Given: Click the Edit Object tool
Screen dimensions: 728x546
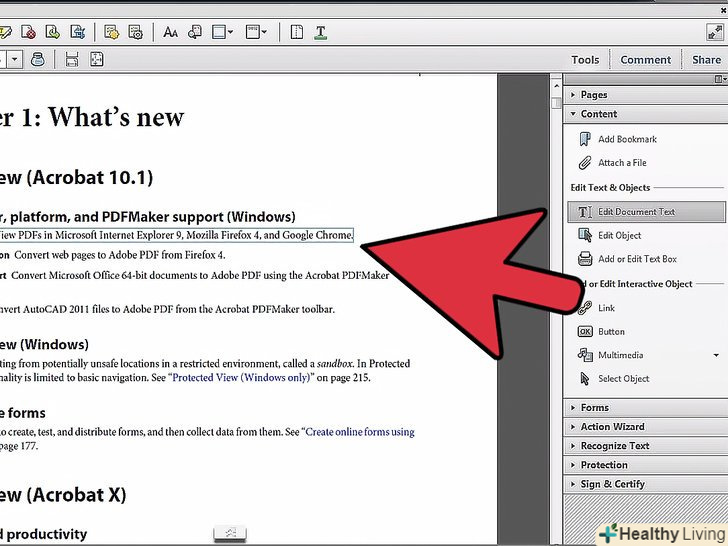Looking at the screenshot, I should click(x=619, y=235).
